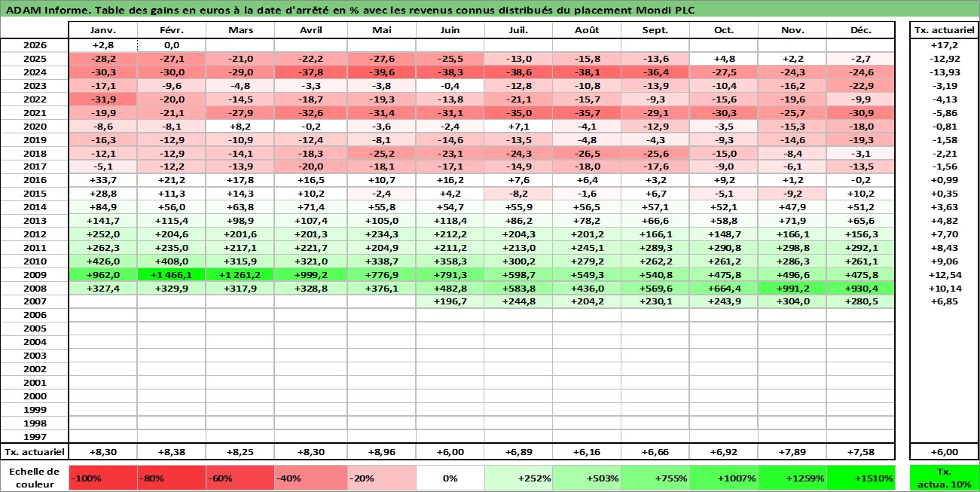Viewport: 980px width, 492px height.
Task: Select the +1259% legend swatch
Action: click(x=792, y=478)
